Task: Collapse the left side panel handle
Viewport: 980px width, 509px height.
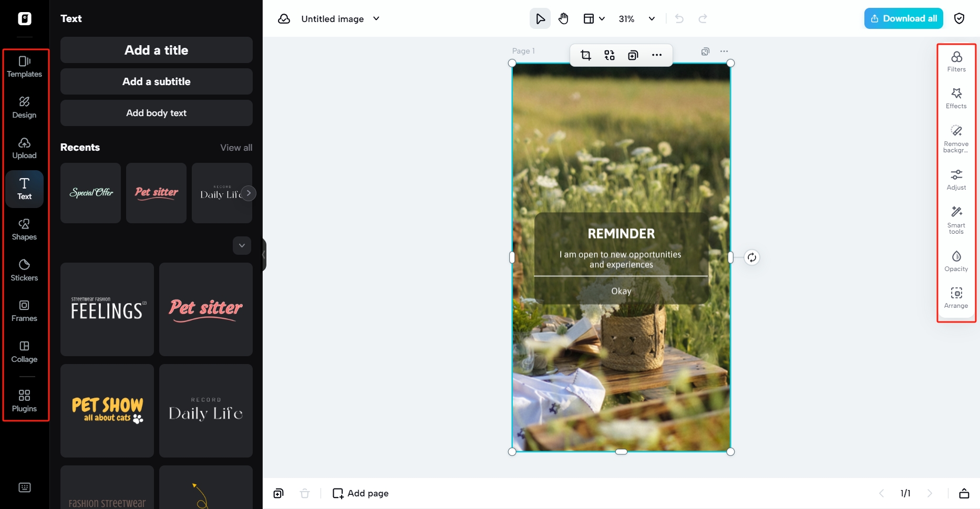Action: (x=264, y=255)
